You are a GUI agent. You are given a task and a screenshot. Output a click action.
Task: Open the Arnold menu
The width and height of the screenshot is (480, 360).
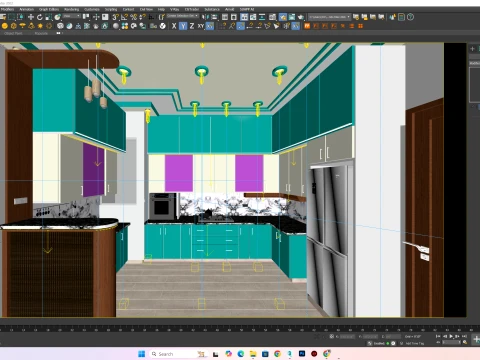(x=230, y=9)
